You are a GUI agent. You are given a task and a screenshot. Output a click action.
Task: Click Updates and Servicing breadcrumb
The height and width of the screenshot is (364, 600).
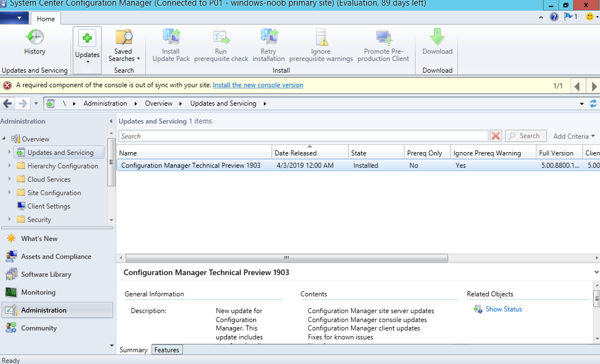[223, 103]
